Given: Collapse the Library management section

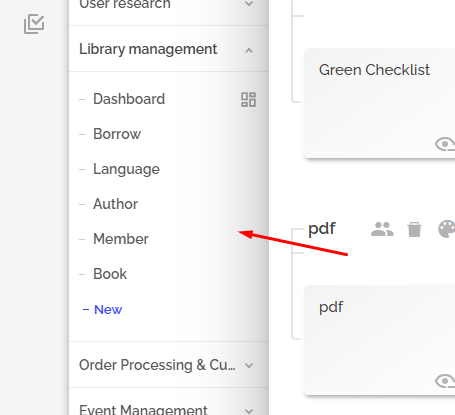Looking at the screenshot, I should point(249,50).
